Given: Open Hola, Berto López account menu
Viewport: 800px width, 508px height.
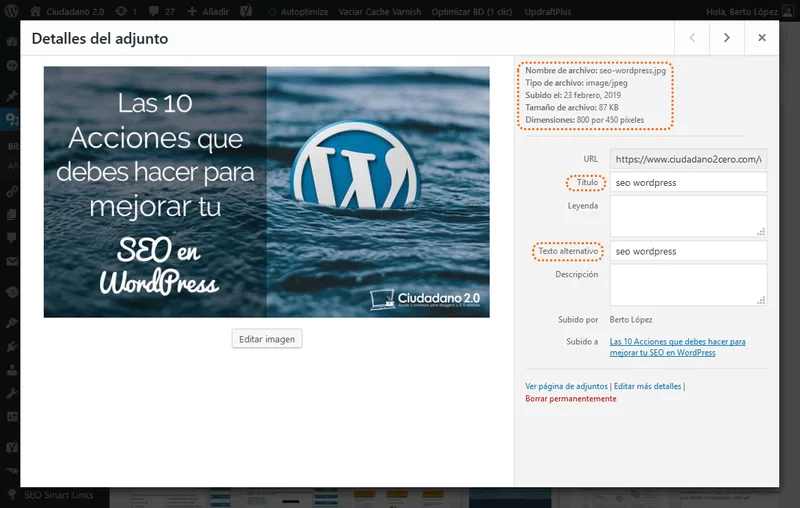Looking at the screenshot, I should [x=750, y=11].
